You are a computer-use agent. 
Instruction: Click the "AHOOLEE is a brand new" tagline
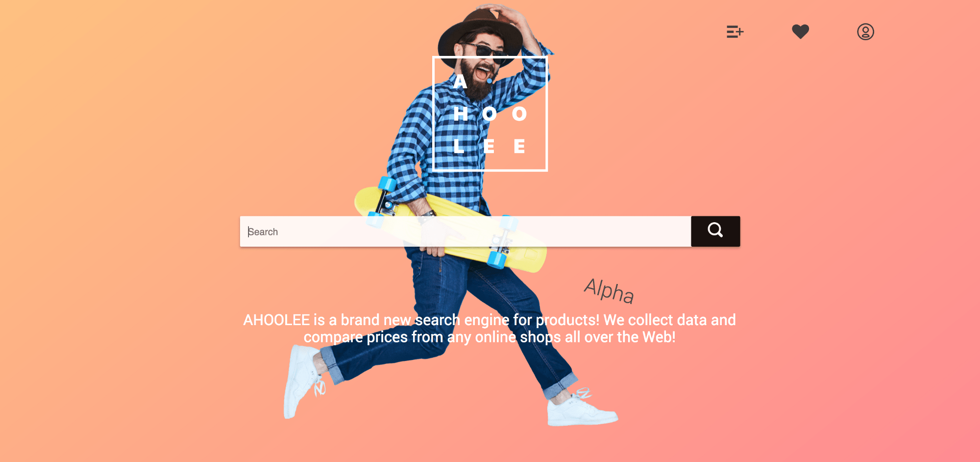coord(327,320)
